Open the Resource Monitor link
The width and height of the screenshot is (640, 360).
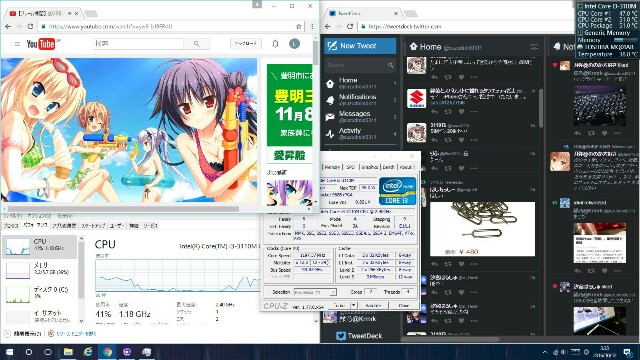76,334
